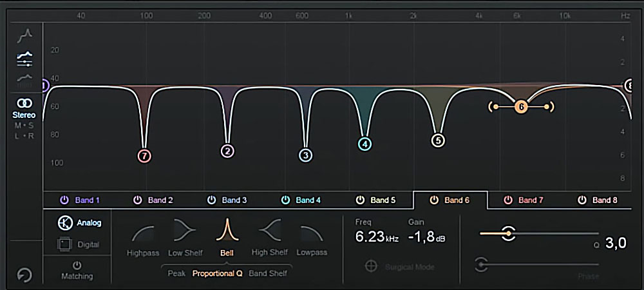
Task: Select EQ node 2 on the curve
Action: coord(227,151)
